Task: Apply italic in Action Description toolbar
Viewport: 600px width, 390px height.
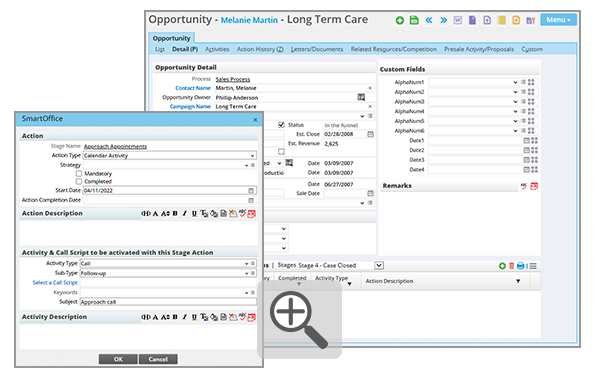Action: (x=184, y=214)
